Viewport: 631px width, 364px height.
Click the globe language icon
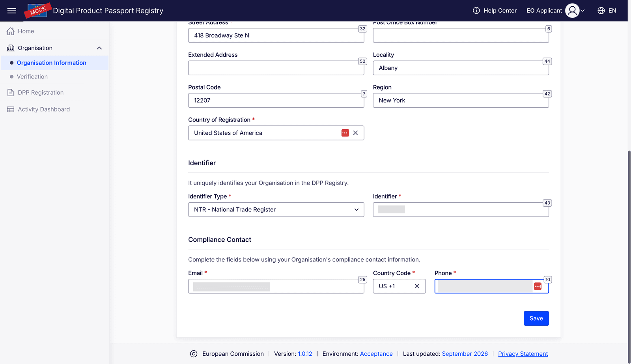(601, 11)
